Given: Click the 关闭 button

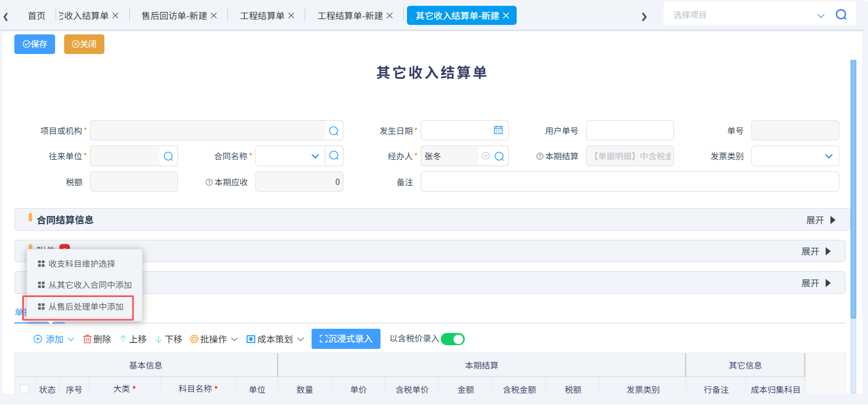Looking at the screenshot, I should [x=84, y=44].
